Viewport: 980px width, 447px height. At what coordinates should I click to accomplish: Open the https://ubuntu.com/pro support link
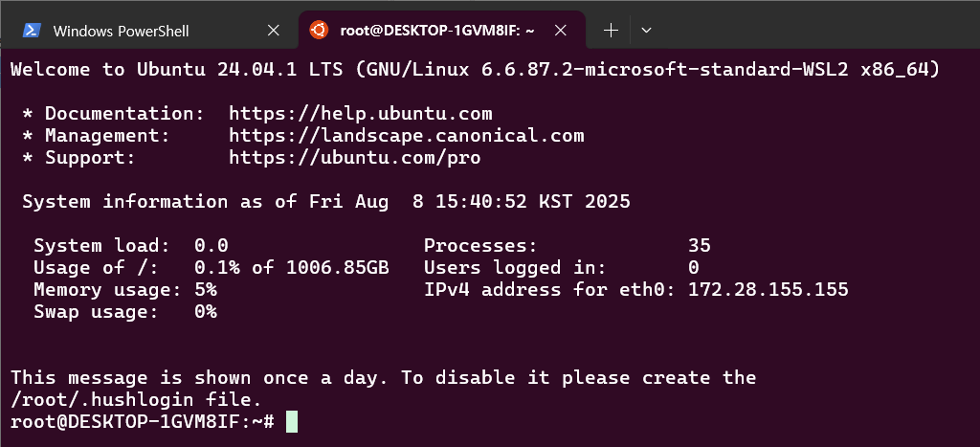point(355,158)
